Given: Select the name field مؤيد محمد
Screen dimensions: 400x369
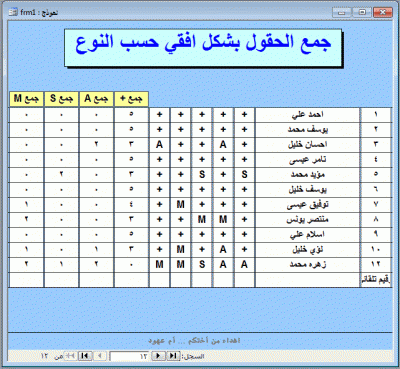Looking at the screenshot, I should point(307,174).
